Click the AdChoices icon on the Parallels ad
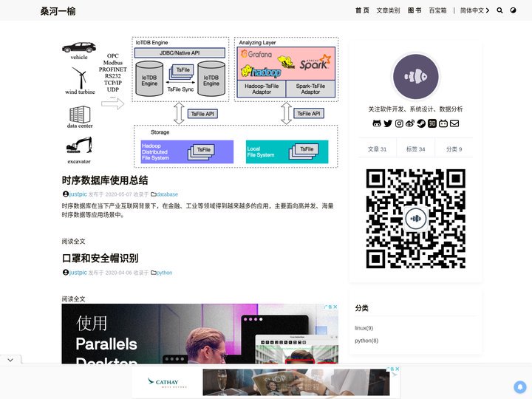532x399 pixels. (328, 307)
